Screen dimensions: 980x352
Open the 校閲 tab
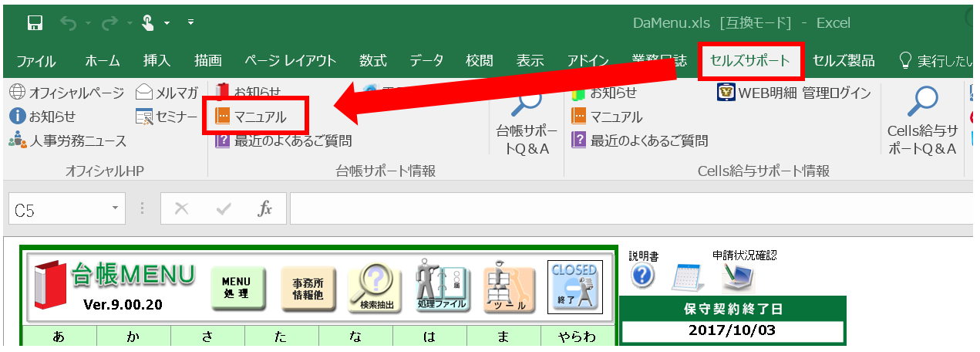click(x=479, y=61)
